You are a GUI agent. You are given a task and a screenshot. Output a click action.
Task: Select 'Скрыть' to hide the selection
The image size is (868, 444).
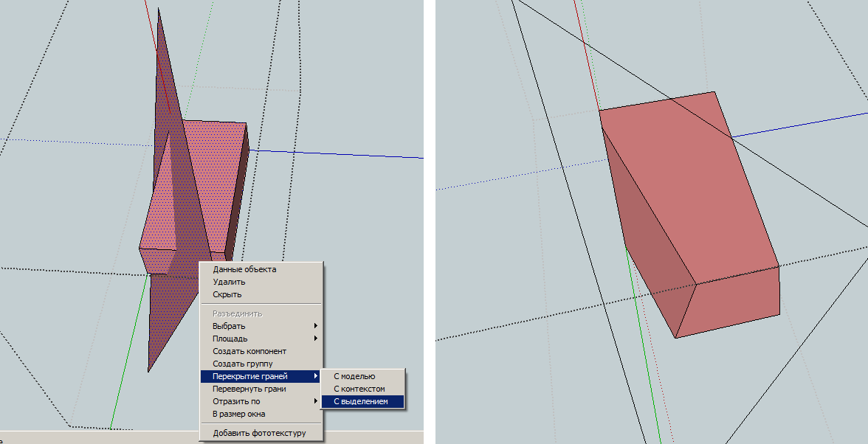point(227,294)
